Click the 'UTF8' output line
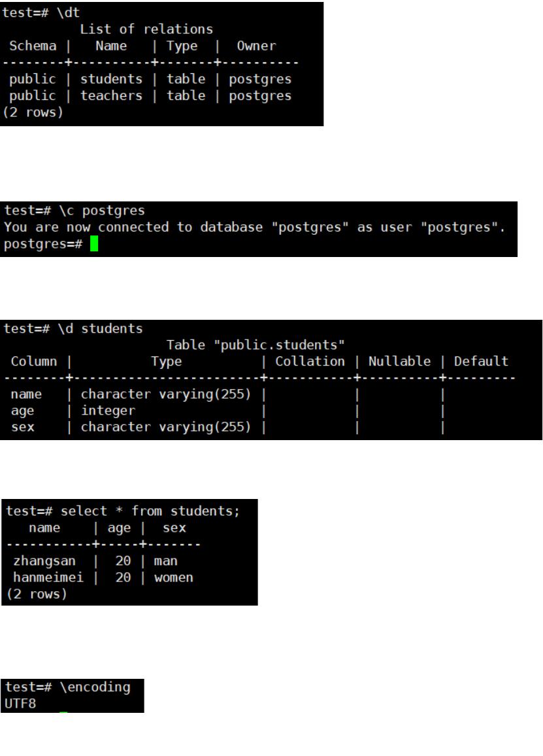This screenshot has height=756, width=543. 20,704
